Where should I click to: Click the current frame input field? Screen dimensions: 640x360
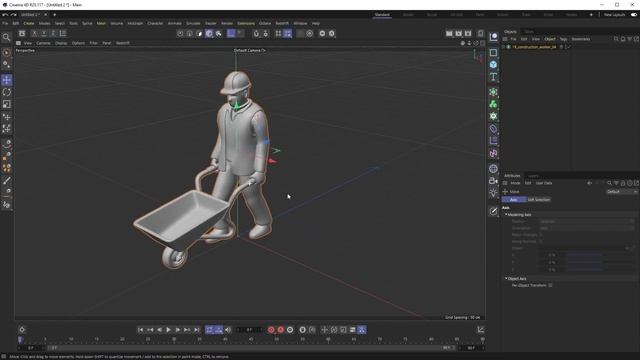point(249,330)
